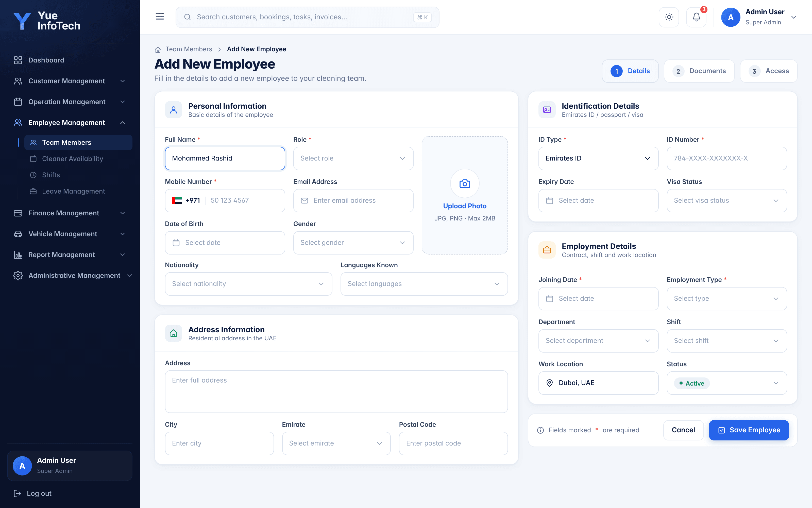This screenshot has width=812, height=508.
Task: Click the Enter full address textarea
Action: click(336, 391)
